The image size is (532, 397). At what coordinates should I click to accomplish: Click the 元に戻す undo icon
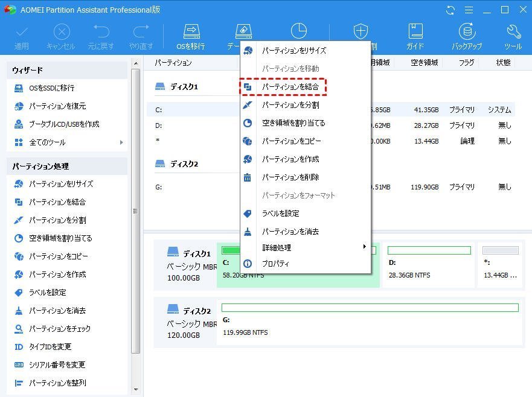click(101, 31)
